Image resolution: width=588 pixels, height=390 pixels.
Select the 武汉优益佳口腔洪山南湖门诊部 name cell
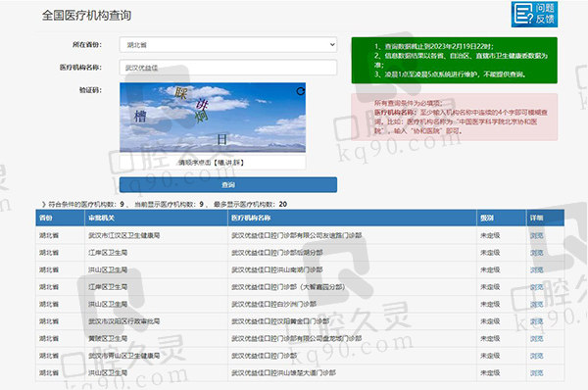pyautogui.click(x=352, y=270)
